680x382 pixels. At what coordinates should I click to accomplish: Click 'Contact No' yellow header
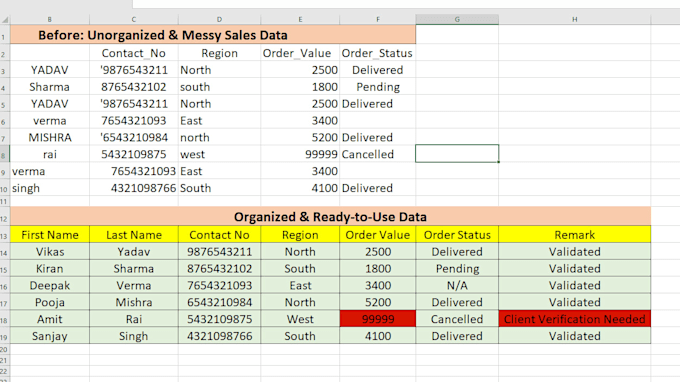coord(219,235)
